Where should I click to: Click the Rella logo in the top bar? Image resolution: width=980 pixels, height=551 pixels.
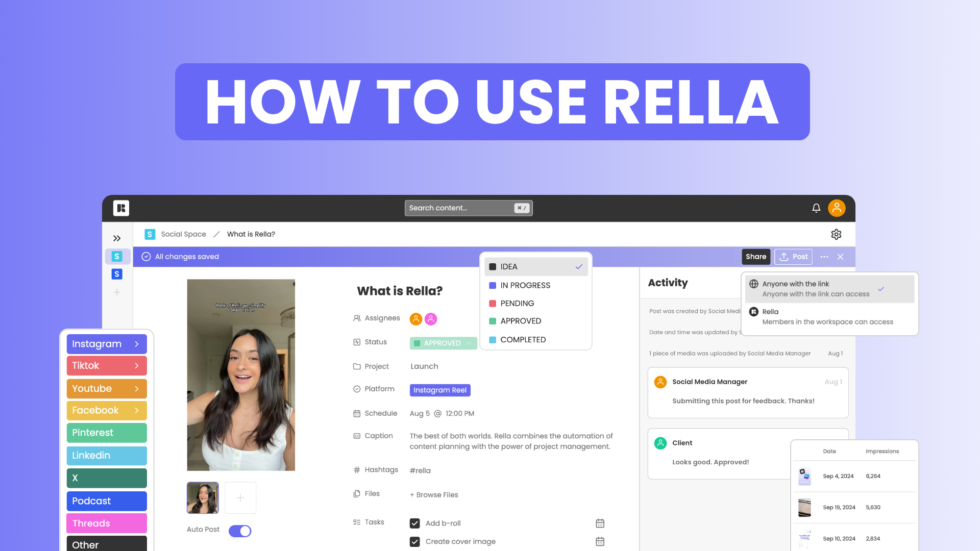[x=120, y=208]
